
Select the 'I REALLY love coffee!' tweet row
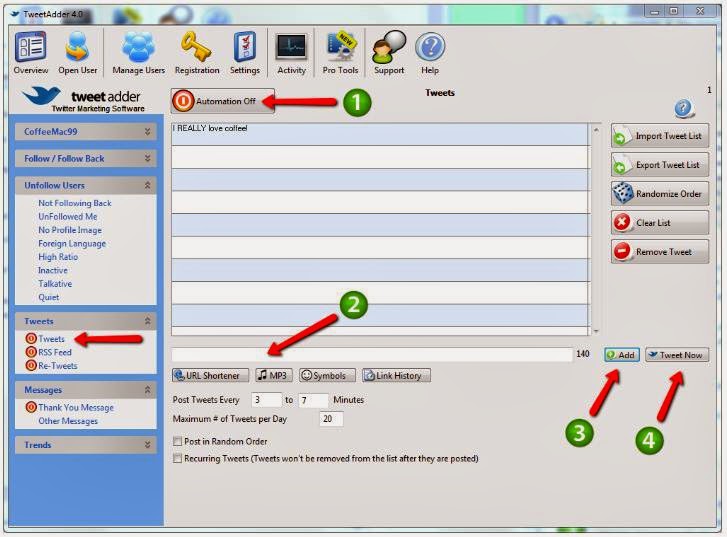(x=380, y=134)
